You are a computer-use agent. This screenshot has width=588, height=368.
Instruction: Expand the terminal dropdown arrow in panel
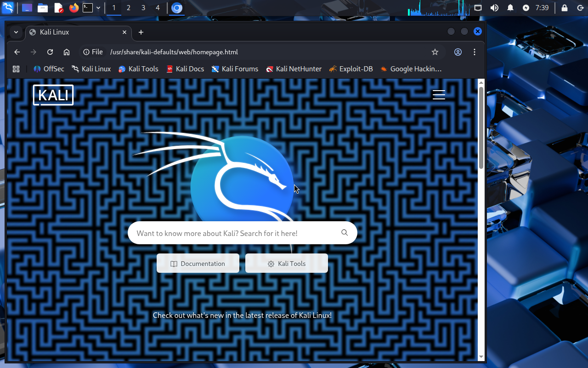click(98, 8)
